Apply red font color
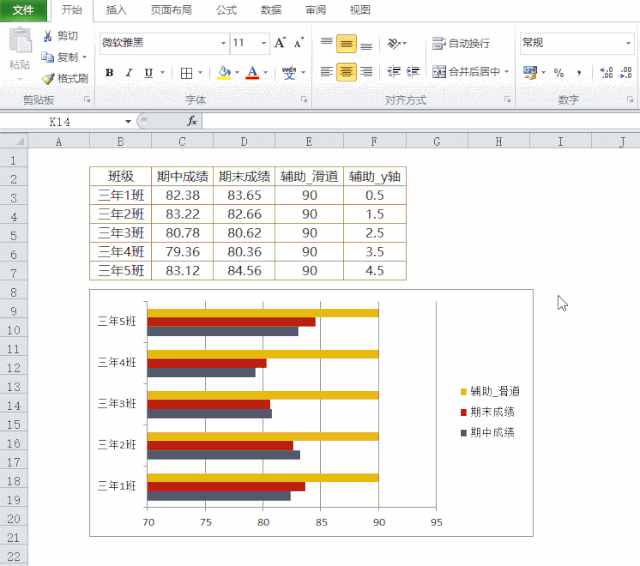 click(x=253, y=73)
